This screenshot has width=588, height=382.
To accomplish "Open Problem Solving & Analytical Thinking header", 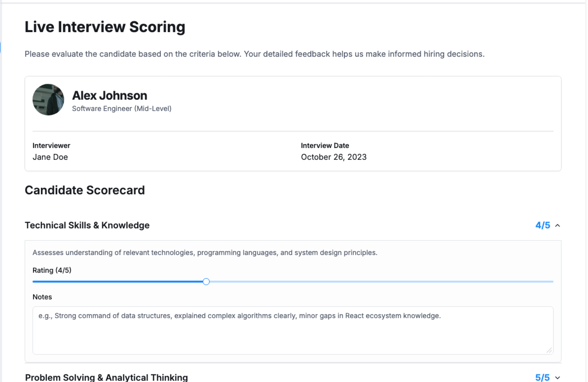I will (106, 377).
